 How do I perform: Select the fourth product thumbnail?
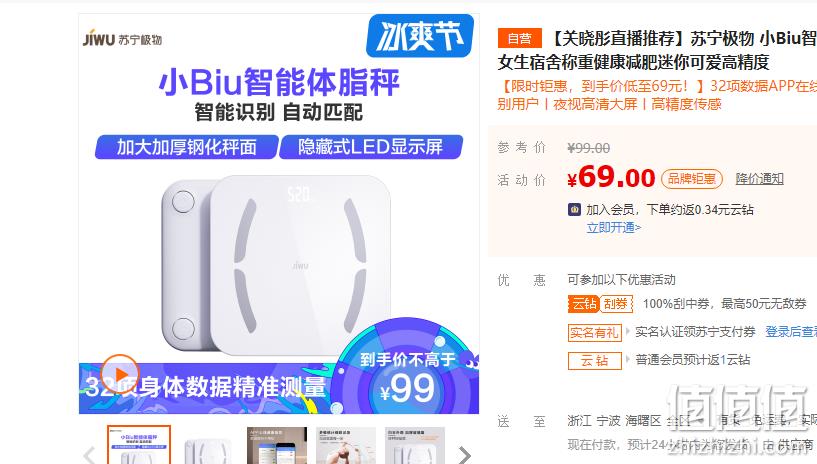tap(346, 446)
